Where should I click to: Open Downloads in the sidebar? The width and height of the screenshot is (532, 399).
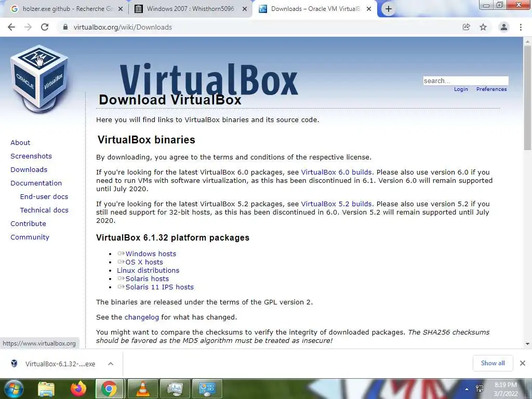29,170
